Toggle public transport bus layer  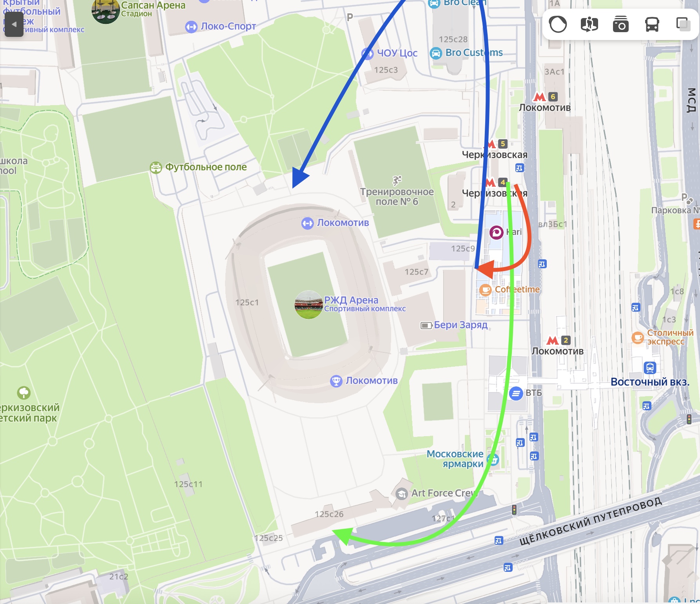click(x=652, y=25)
